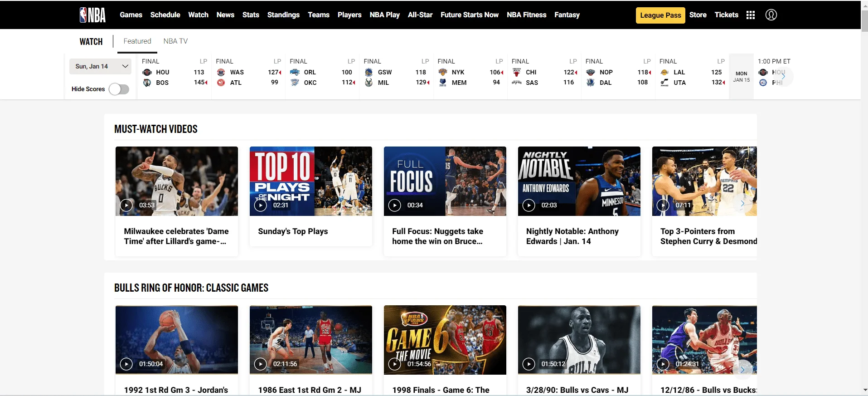Click the Memphis Grizzlies team logo
Image resolution: width=868 pixels, height=396 pixels.
(442, 83)
